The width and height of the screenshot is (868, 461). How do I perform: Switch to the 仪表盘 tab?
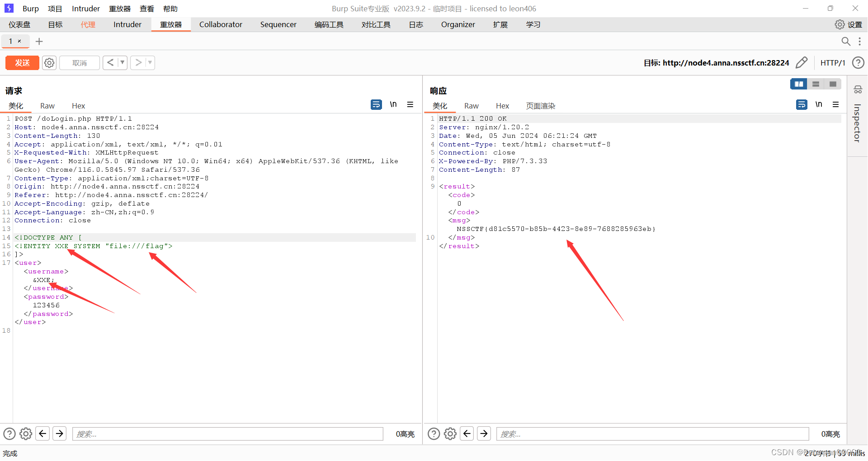pos(19,24)
